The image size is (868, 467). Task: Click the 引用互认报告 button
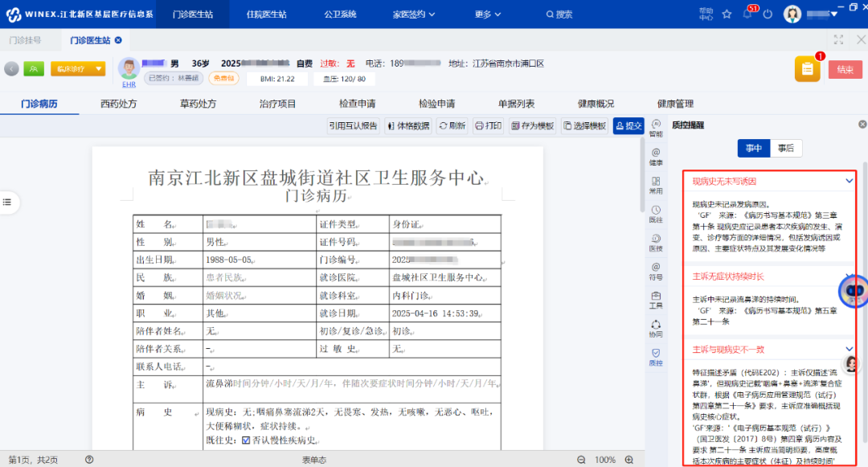353,126
